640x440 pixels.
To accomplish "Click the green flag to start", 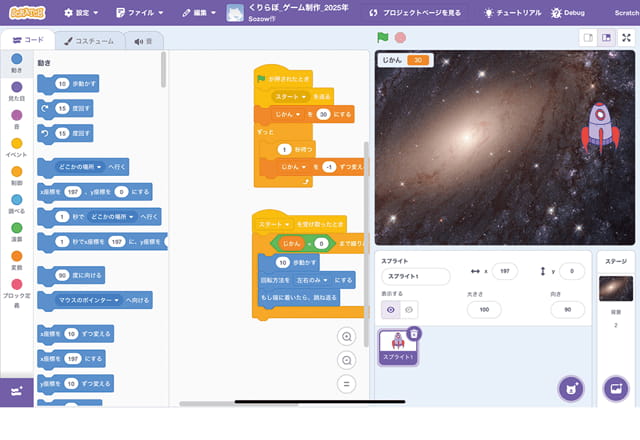I will (x=382, y=37).
